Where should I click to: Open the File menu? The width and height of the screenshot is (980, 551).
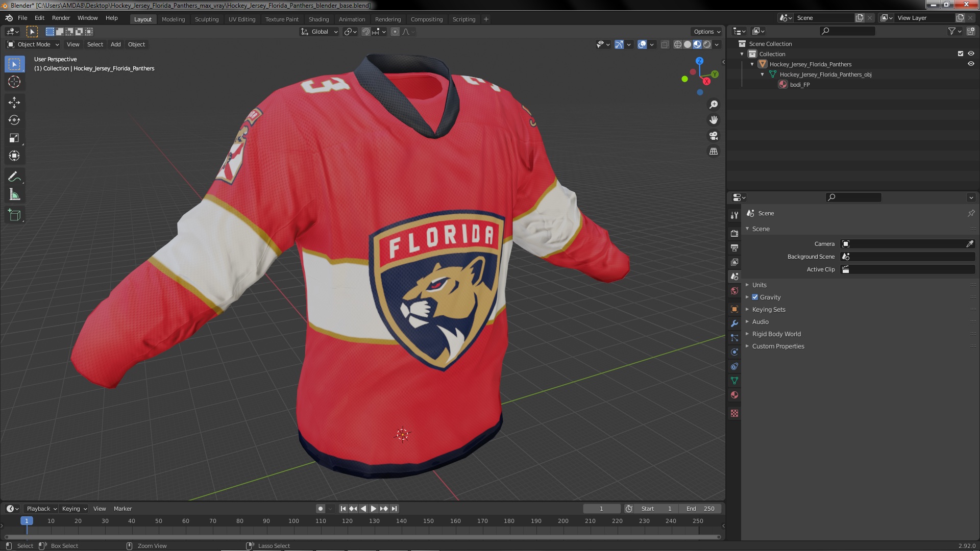tap(22, 18)
